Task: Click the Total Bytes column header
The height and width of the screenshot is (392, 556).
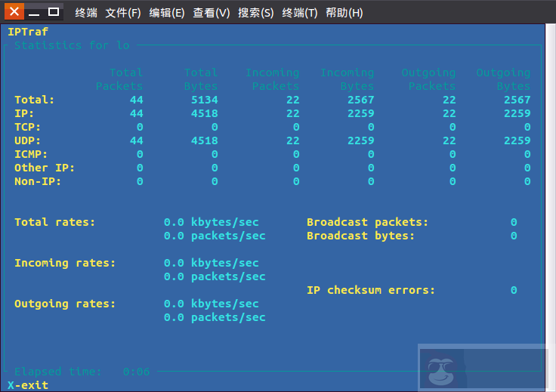Action: (x=201, y=79)
